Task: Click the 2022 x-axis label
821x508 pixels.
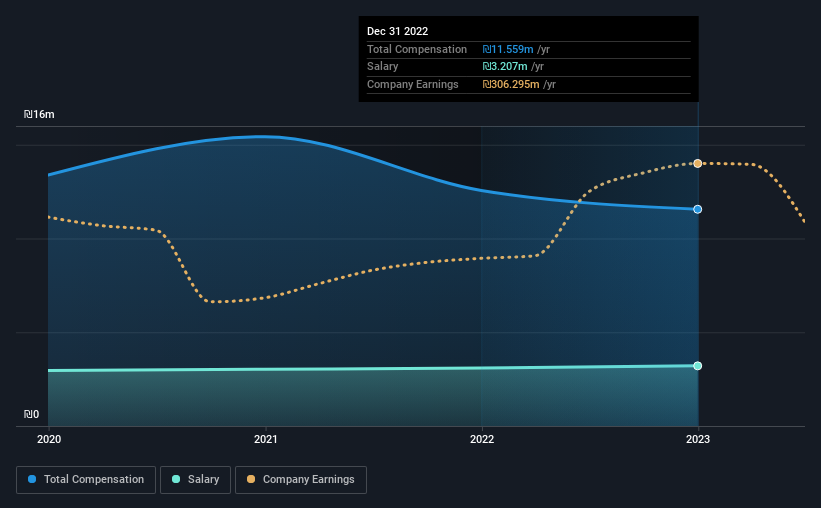Action: click(482, 439)
